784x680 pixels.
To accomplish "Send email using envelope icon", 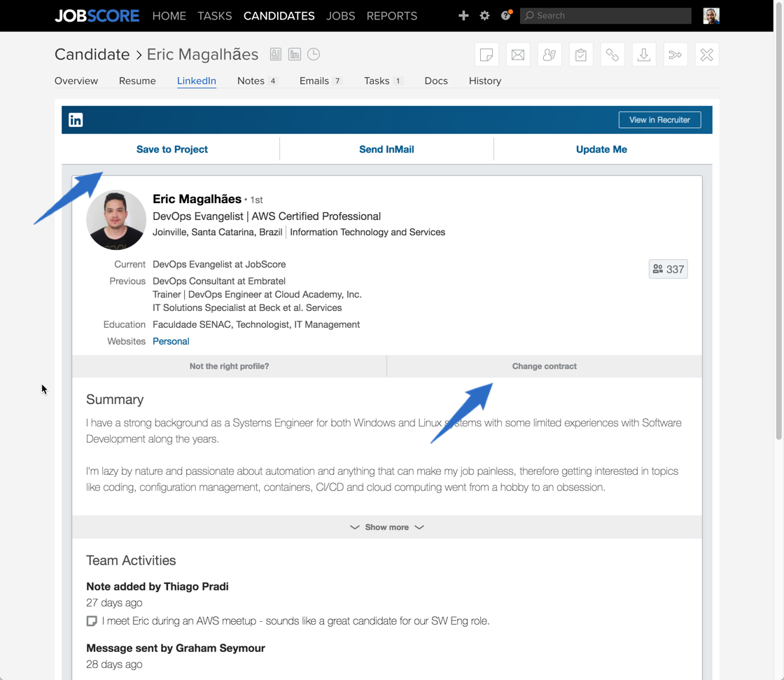I will click(x=518, y=55).
